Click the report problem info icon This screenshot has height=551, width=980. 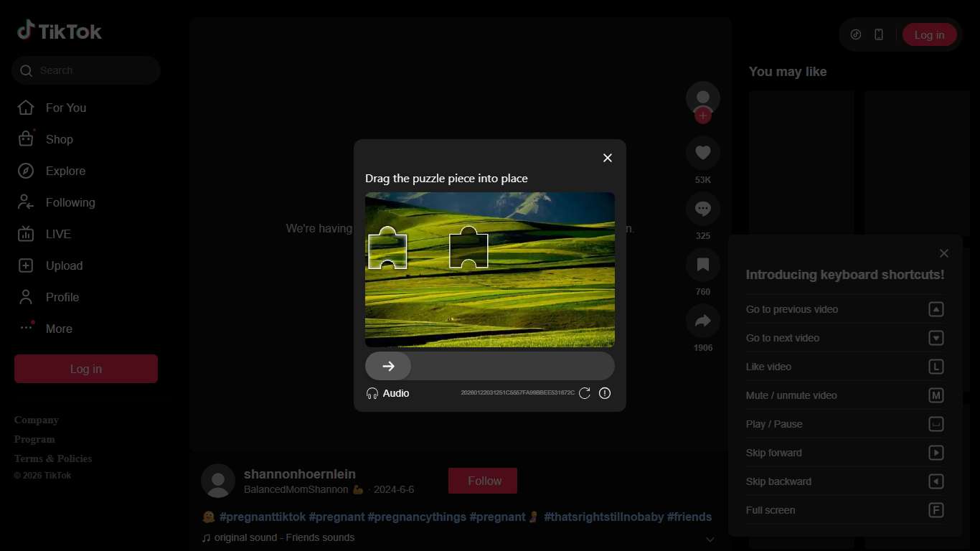[605, 393]
